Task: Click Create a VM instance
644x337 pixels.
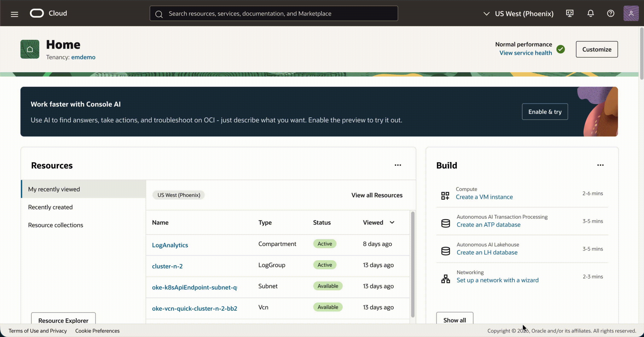Action: 484,197
